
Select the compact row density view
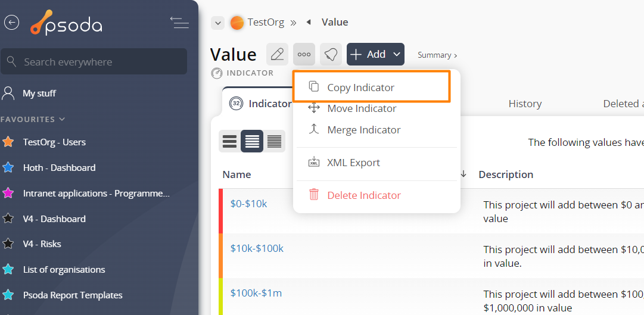(274, 141)
